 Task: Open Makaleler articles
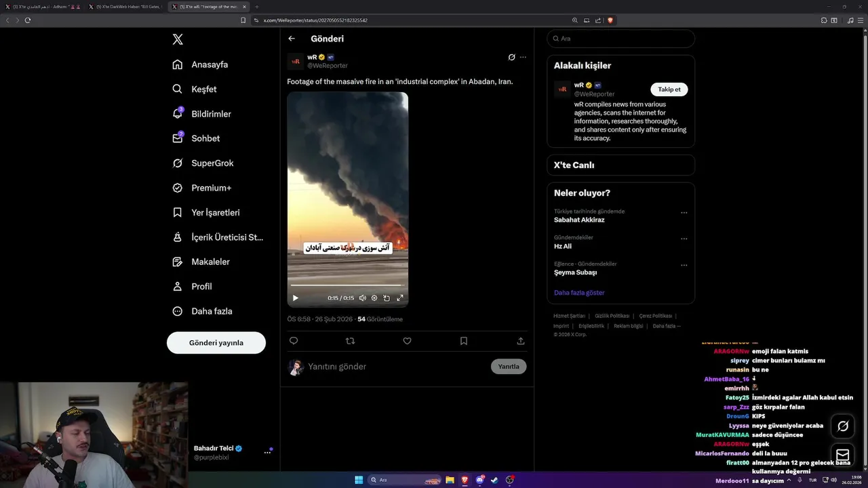[201, 262]
